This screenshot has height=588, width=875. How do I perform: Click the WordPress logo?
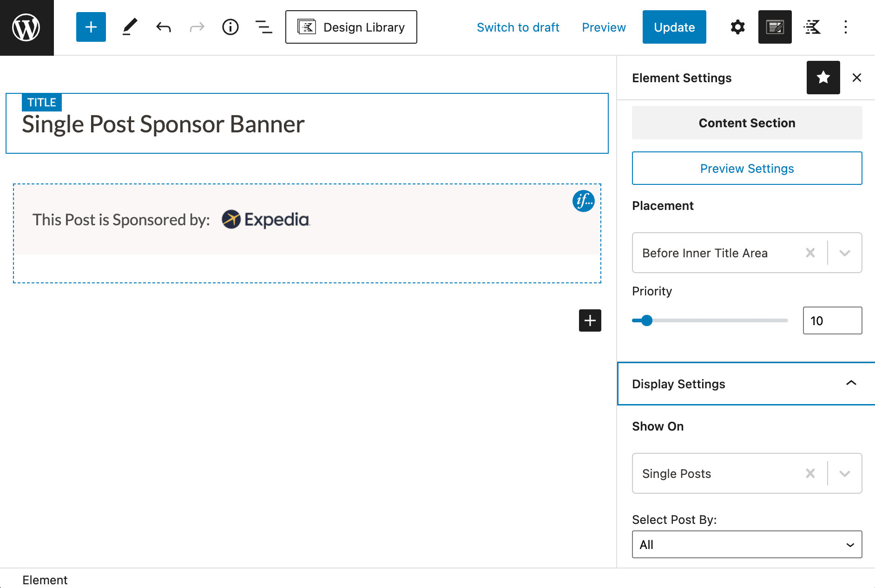tap(26, 27)
